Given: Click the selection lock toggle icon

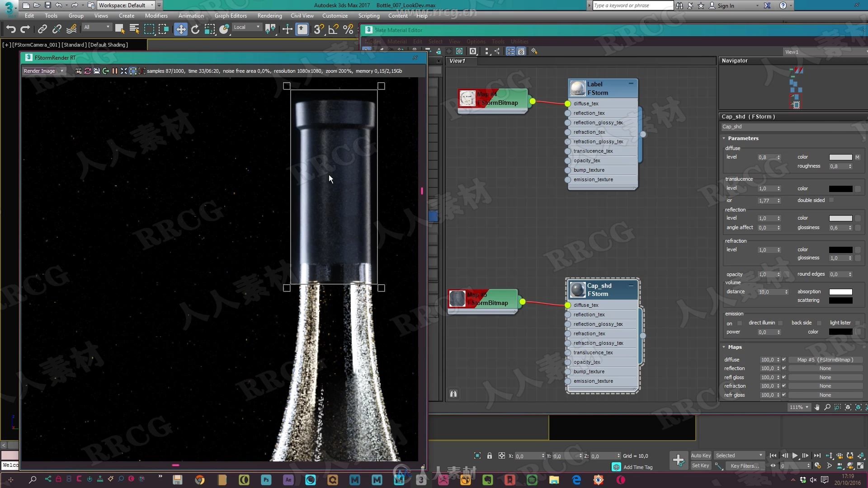Looking at the screenshot, I should tap(490, 456).
